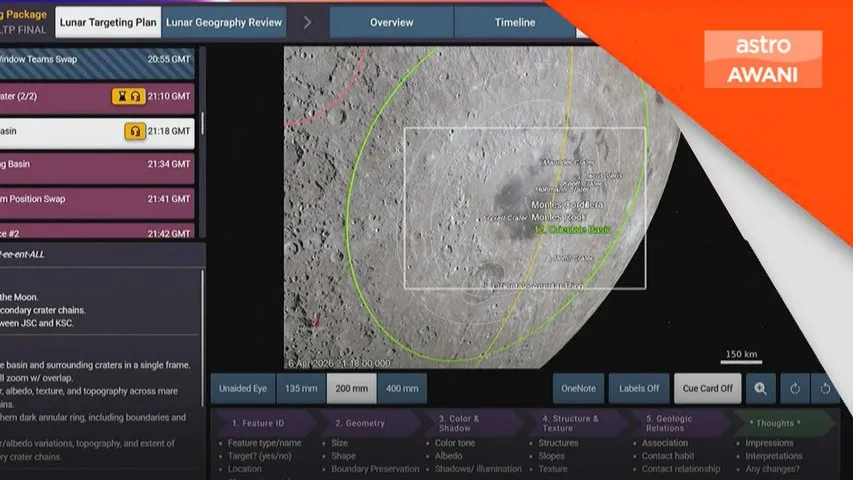Switch to Lunar Geography Review tab
Viewport: 853px width, 480px height.
225,22
